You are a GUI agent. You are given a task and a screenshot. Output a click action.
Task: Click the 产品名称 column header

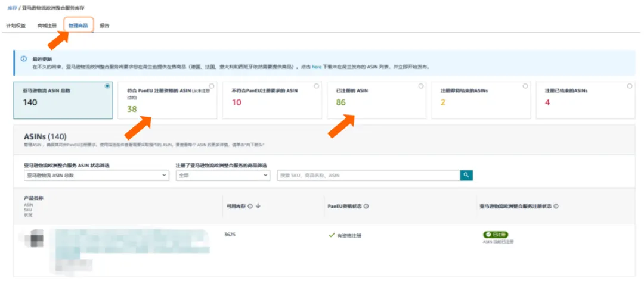[33, 198]
